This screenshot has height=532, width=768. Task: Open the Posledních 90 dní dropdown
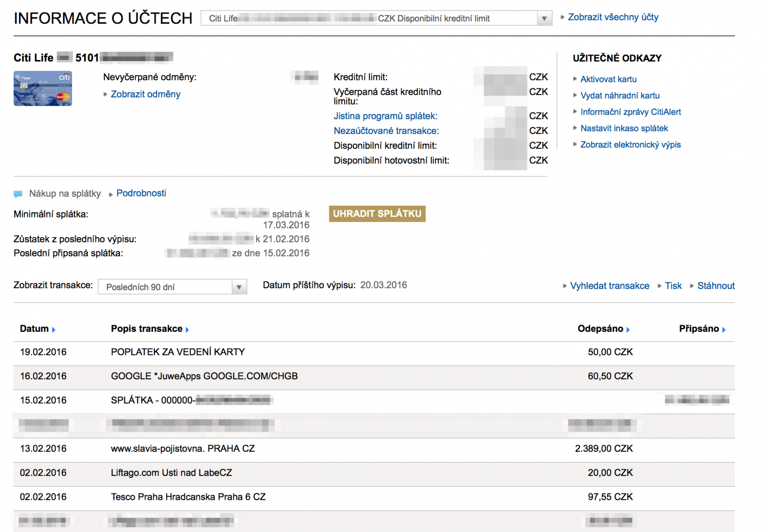point(172,287)
